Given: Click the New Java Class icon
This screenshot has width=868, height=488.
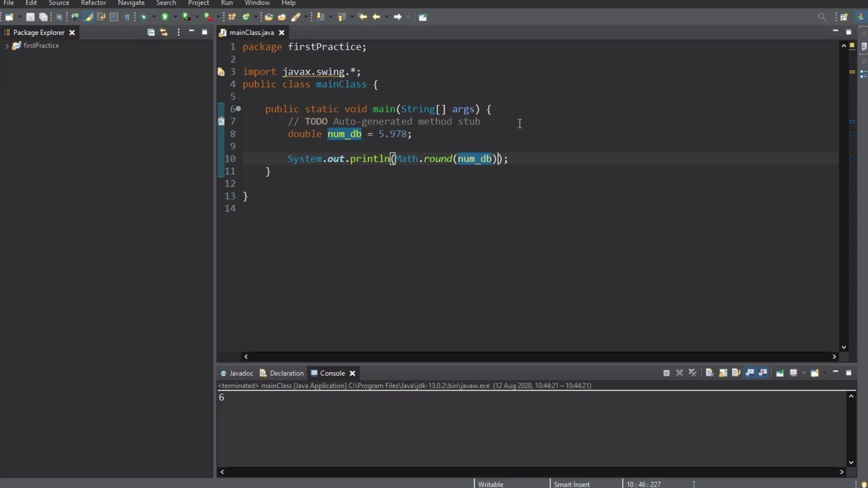Looking at the screenshot, I should tap(246, 17).
